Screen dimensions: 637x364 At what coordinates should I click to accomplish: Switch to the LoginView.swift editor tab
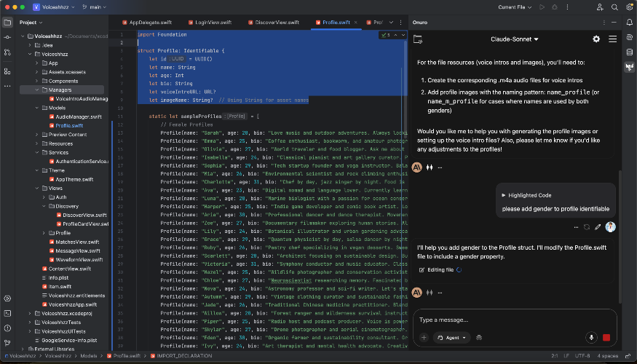click(213, 23)
